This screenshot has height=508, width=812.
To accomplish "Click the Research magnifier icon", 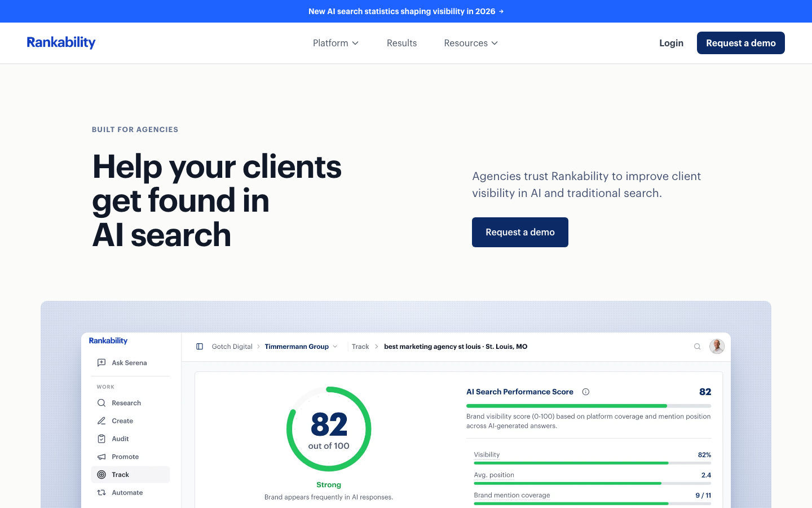I will pyautogui.click(x=101, y=402).
